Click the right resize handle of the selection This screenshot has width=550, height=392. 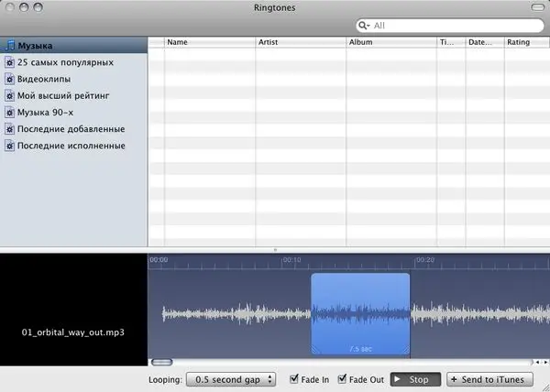click(x=406, y=350)
